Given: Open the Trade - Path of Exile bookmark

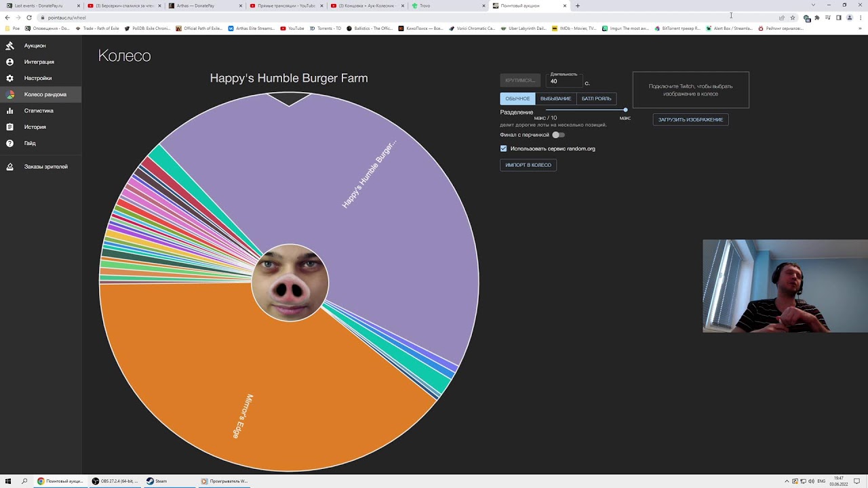Looking at the screenshot, I should [x=97, y=28].
